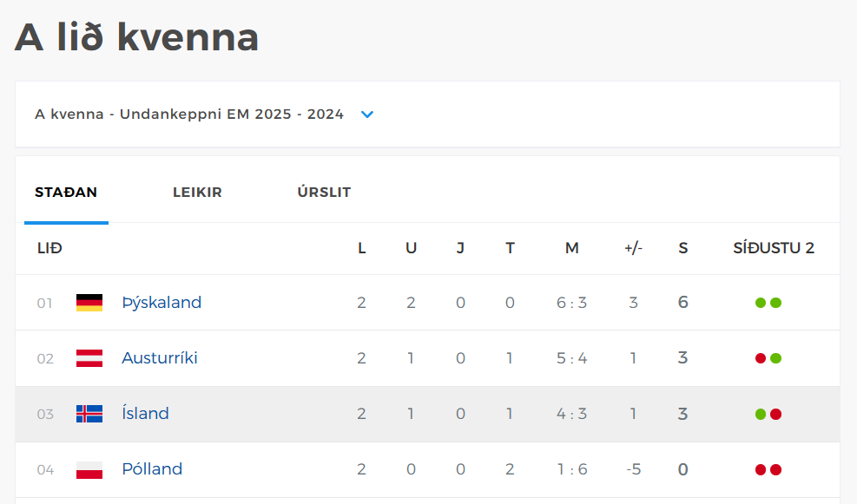
Task: Click the Iceland flag icon
Action: point(89,414)
